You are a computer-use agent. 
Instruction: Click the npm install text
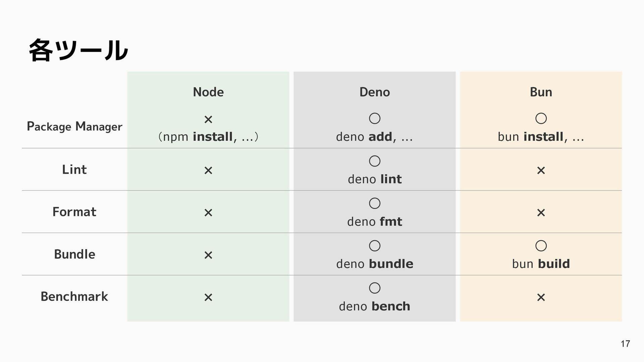208,137
